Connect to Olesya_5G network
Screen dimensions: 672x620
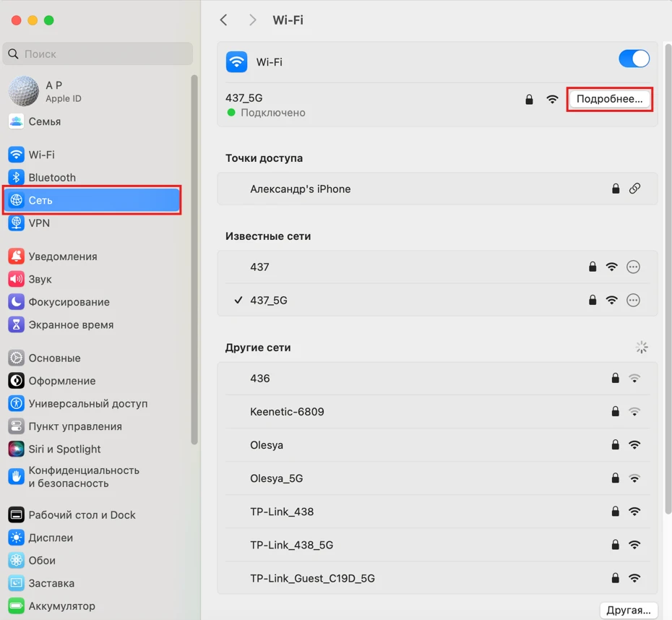click(437, 478)
